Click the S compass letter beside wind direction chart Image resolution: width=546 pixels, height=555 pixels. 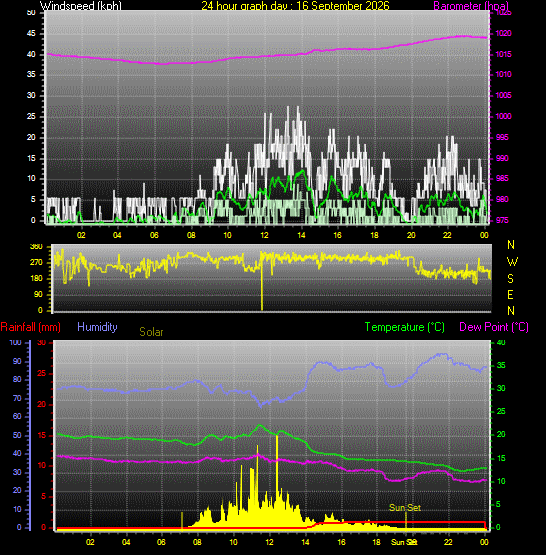click(510, 279)
